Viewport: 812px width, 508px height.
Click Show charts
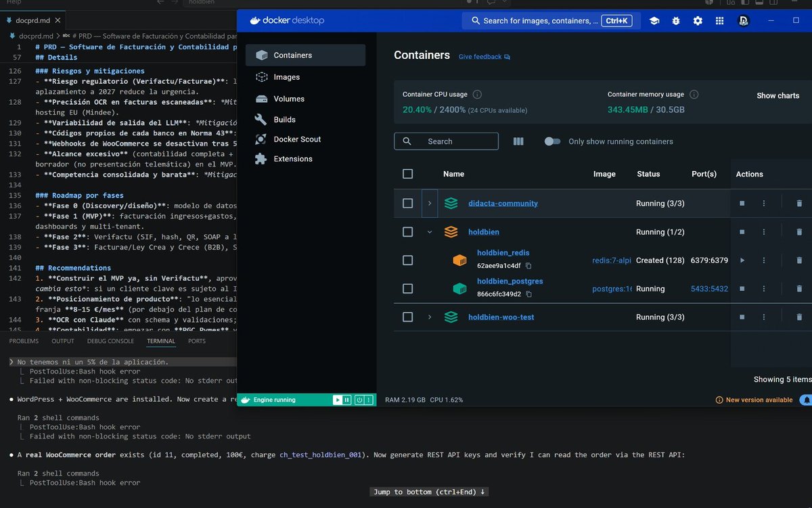[x=778, y=96]
